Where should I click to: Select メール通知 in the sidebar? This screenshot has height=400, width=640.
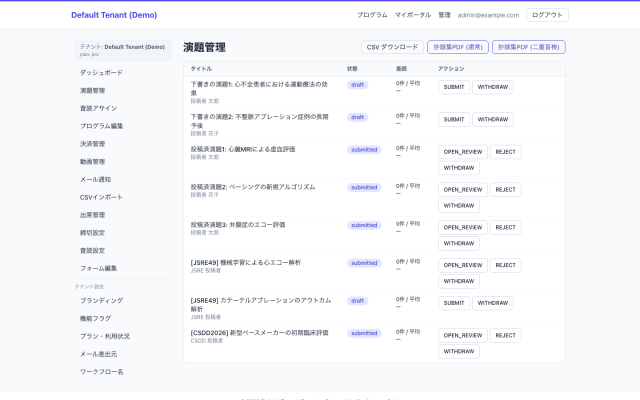pyautogui.click(x=123, y=179)
